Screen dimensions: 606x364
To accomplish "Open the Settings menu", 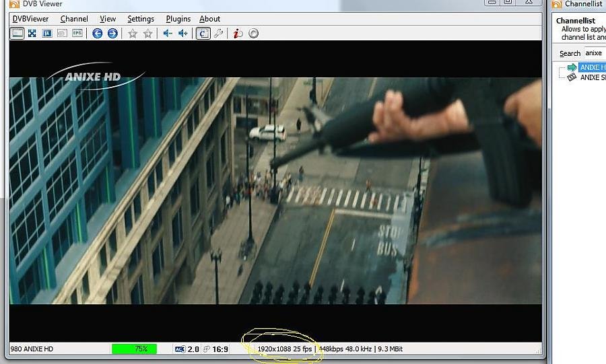I will tap(141, 19).
